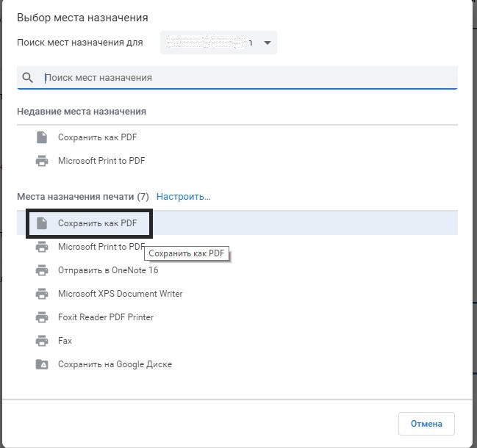The image size is (477, 448).
Task: Click the Fax printer icon
Action: point(43,341)
